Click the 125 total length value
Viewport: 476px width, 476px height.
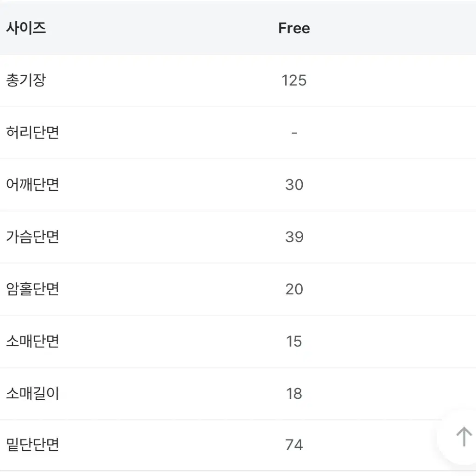[294, 80]
